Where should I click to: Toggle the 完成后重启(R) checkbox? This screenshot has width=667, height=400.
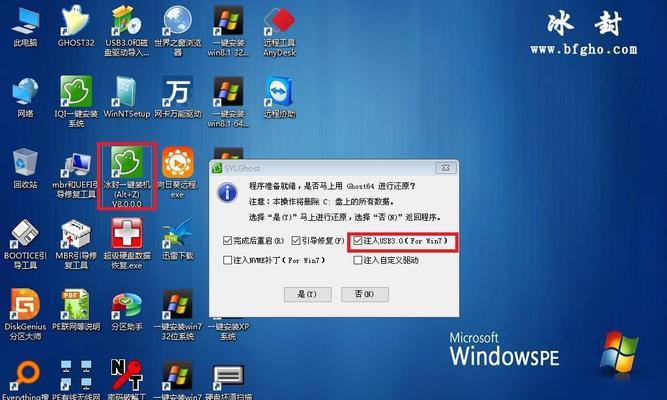pos(228,241)
